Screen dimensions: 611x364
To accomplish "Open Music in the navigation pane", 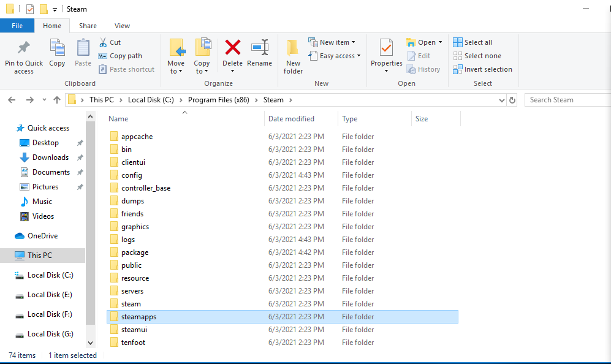I will 36,202.
